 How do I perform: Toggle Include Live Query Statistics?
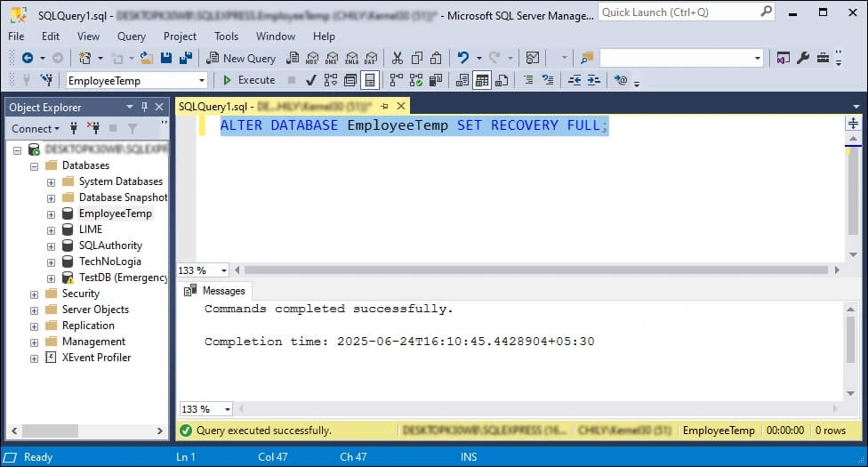tap(416, 80)
